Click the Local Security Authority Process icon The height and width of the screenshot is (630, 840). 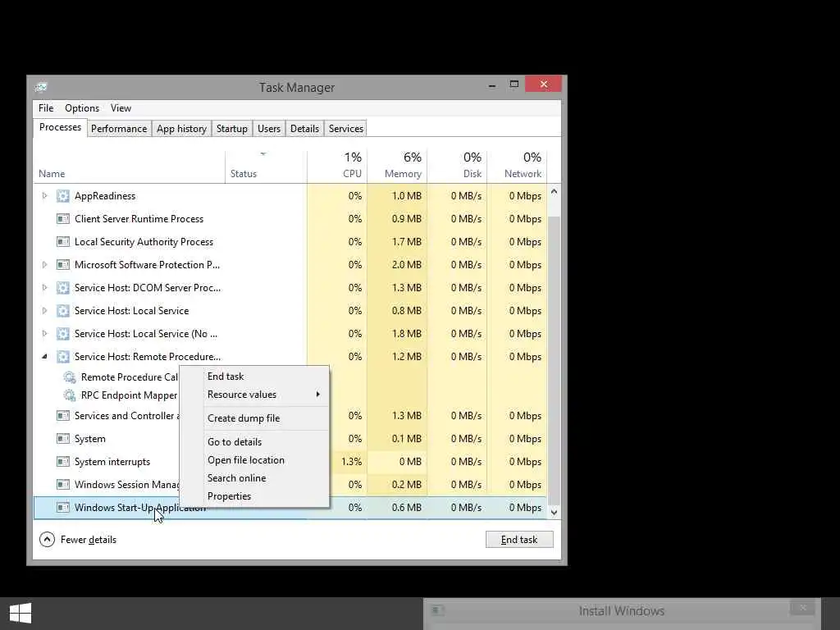point(62,242)
